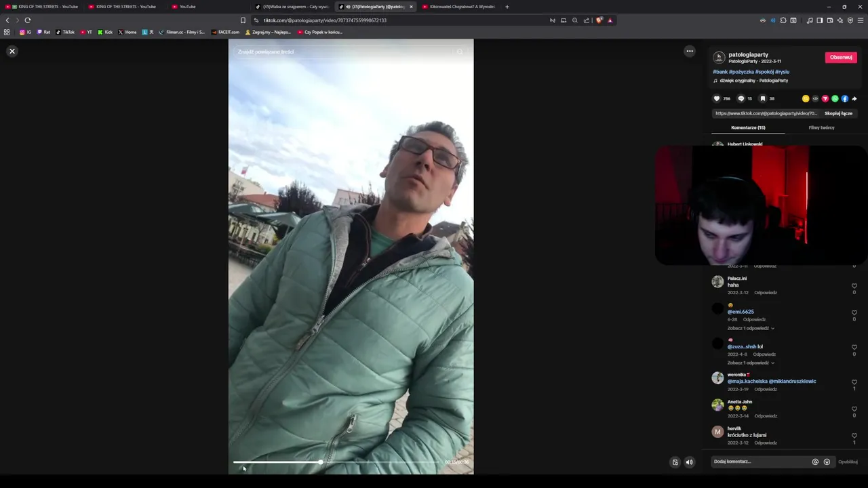Like hervilk's comment
This screenshot has height=488, width=868.
tap(854, 436)
